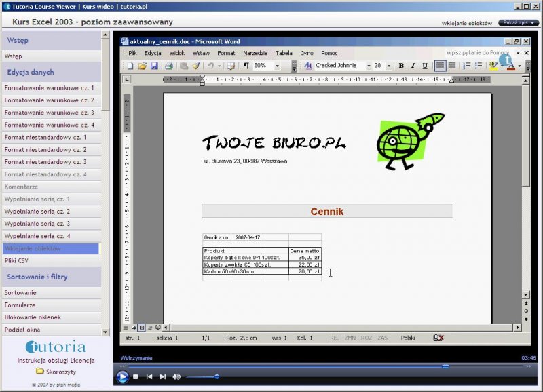Open the Narzędzia menu
The width and height of the screenshot is (543, 392).
pos(255,53)
